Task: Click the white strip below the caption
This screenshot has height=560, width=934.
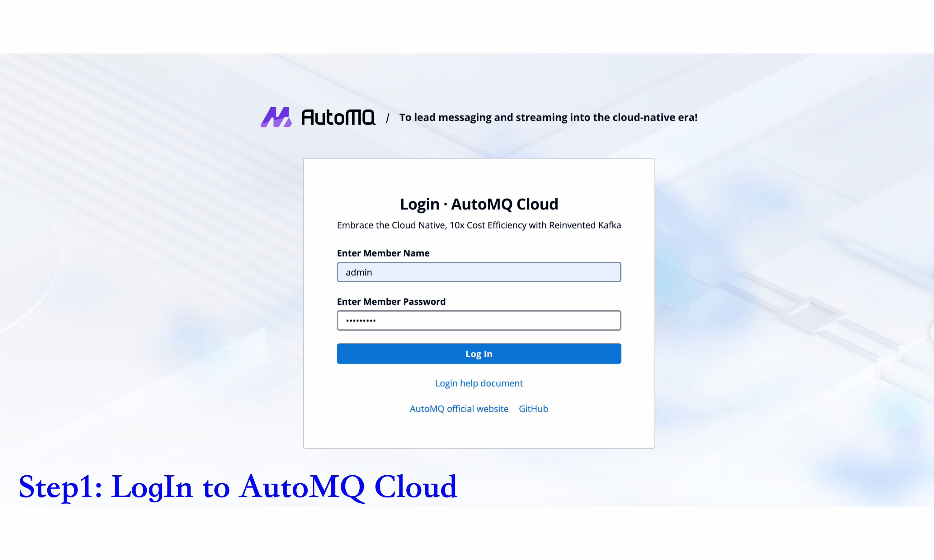Action: click(x=467, y=534)
